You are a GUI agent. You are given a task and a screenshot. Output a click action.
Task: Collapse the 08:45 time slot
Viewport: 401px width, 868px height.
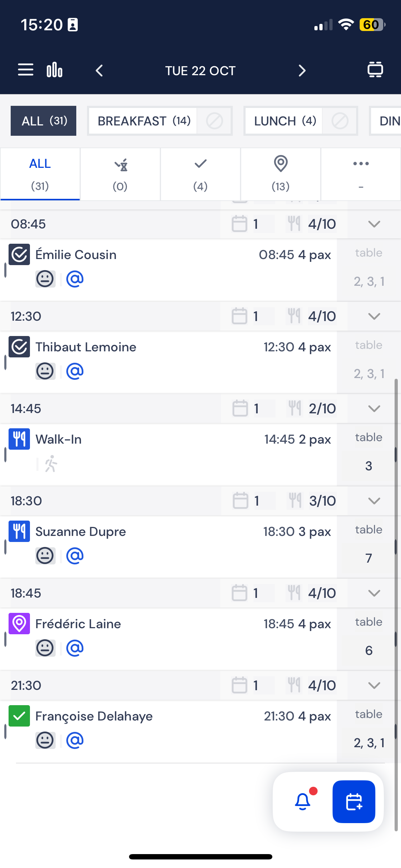(x=374, y=224)
